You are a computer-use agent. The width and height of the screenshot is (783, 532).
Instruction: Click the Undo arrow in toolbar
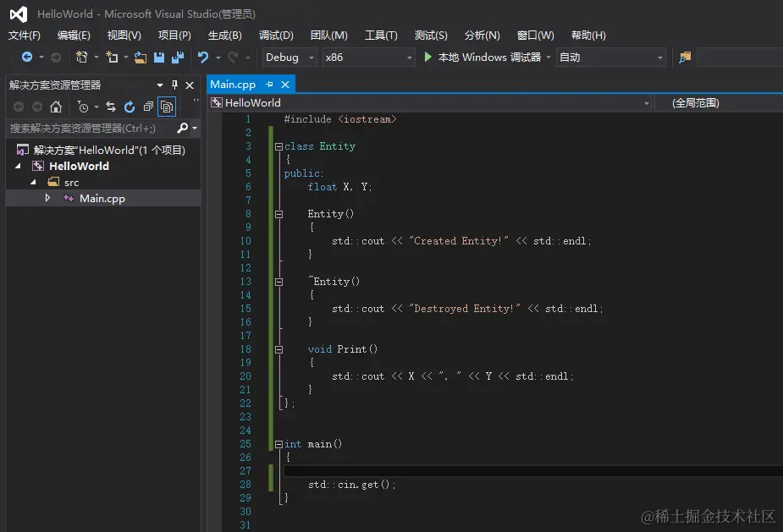[x=203, y=58]
